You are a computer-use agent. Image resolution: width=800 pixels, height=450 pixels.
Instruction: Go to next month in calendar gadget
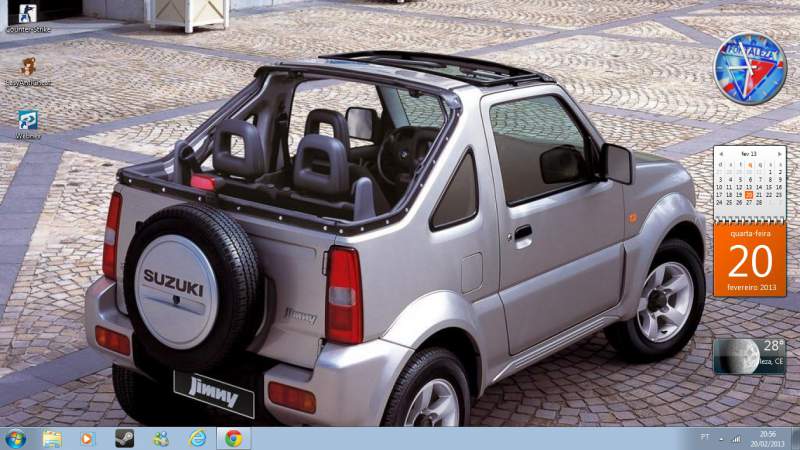point(780,154)
